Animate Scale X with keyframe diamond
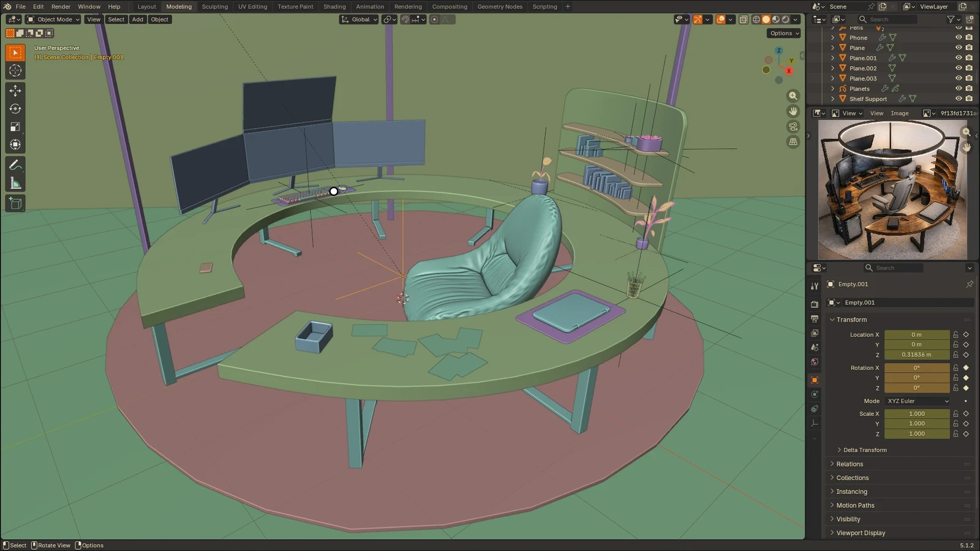 coord(966,414)
